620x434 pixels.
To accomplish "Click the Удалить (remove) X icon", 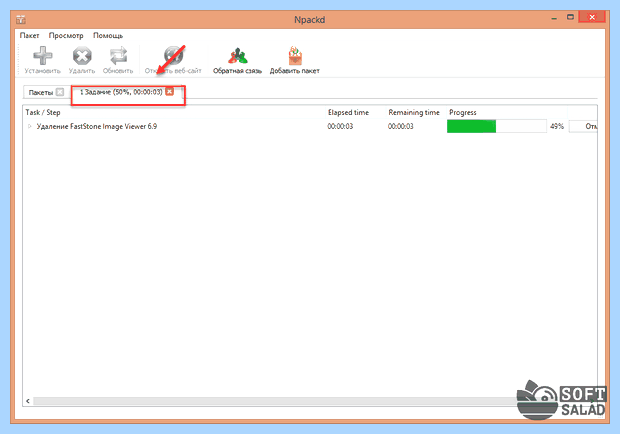I will click(82, 56).
